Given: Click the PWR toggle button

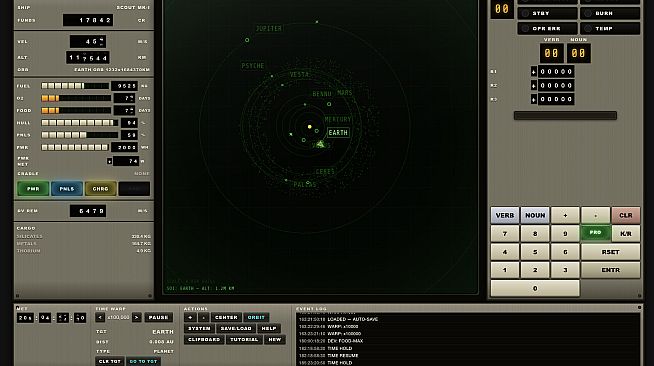Looking at the screenshot, I should 33,189.
